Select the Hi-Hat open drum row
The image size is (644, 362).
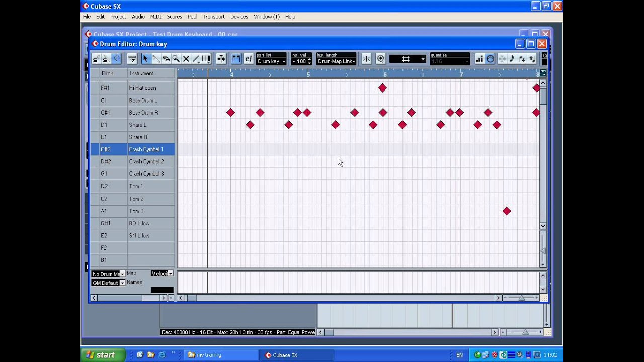pos(133,88)
